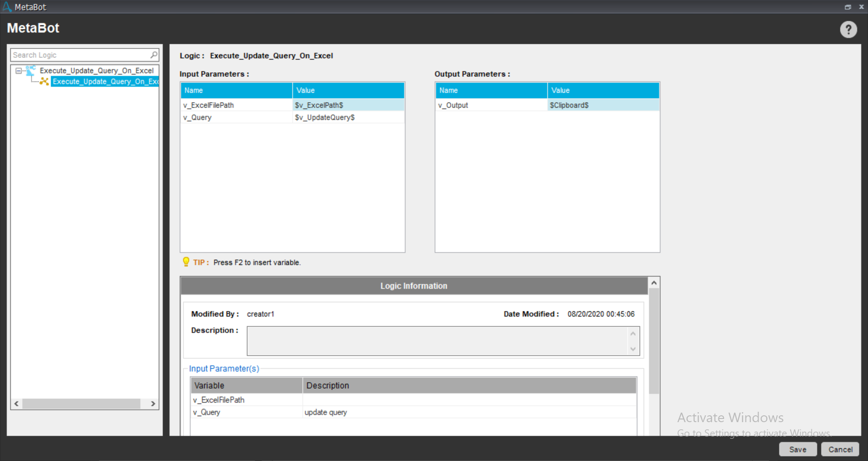
Task: Click the MetaBot root node icon
Action: [31, 71]
